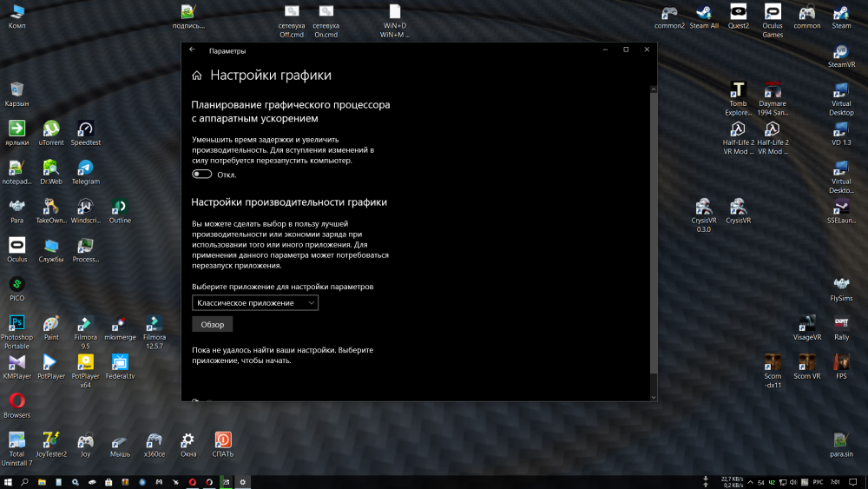Screen dimensions: 868x489
Task: Switch keyboard language РУС indicator
Action: 819,482
